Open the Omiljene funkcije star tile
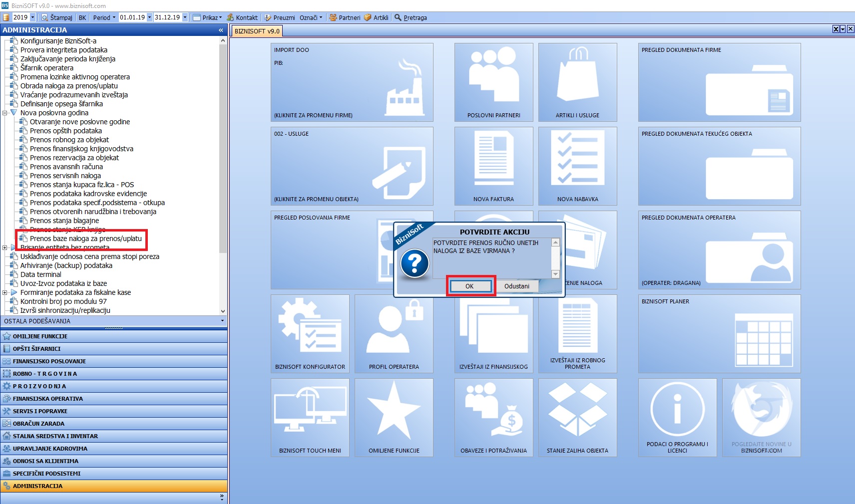 point(394,418)
